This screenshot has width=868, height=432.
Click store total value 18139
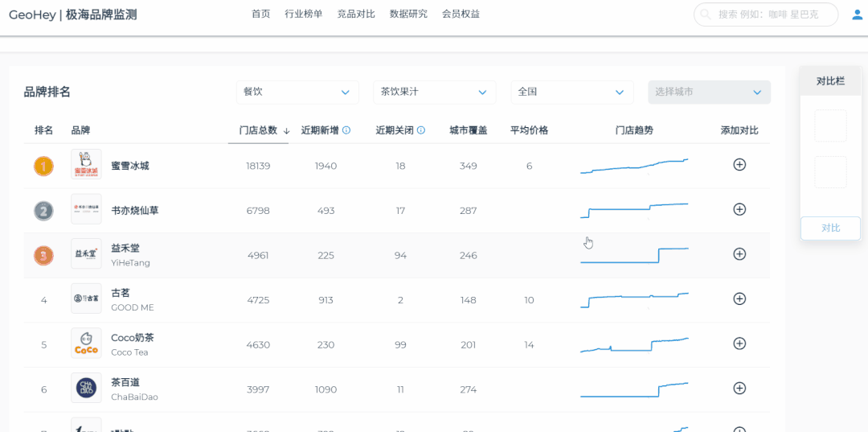click(x=258, y=166)
